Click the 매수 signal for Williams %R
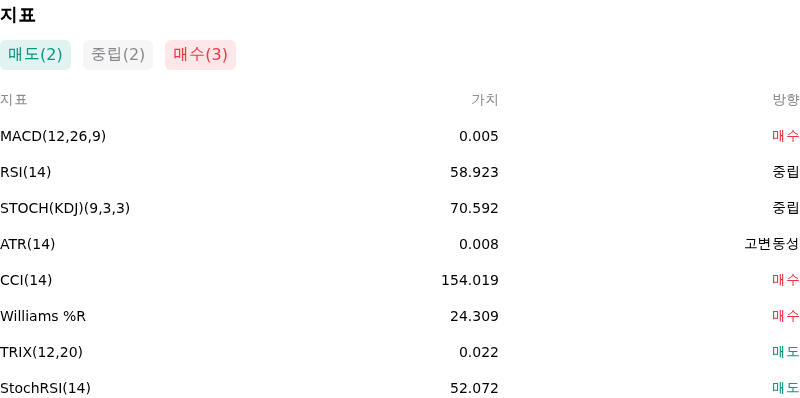800x398 pixels. (786, 316)
